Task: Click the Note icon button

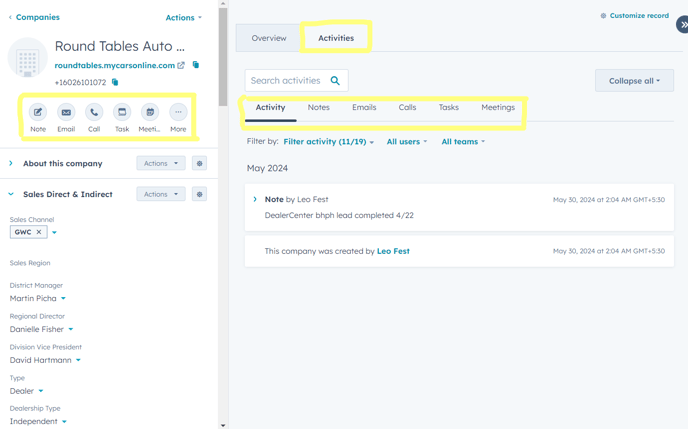Action: click(38, 112)
